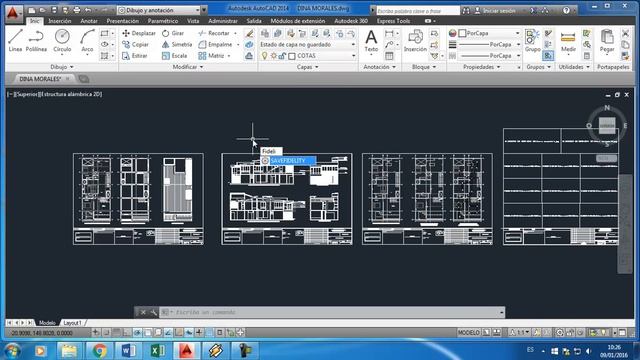The image size is (640, 360).
Task: Open the Texto annotation tool
Action: point(371,41)
